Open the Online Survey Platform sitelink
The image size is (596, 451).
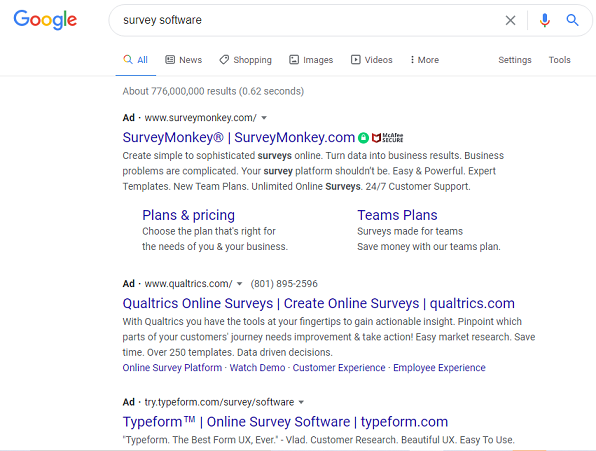172,368
